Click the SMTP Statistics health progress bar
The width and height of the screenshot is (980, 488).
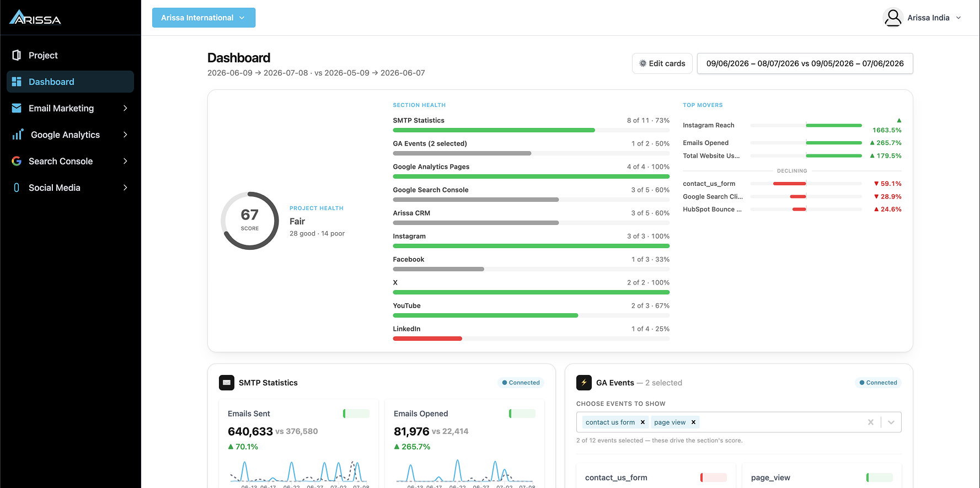pyautogui.click(x=531, y=130)
